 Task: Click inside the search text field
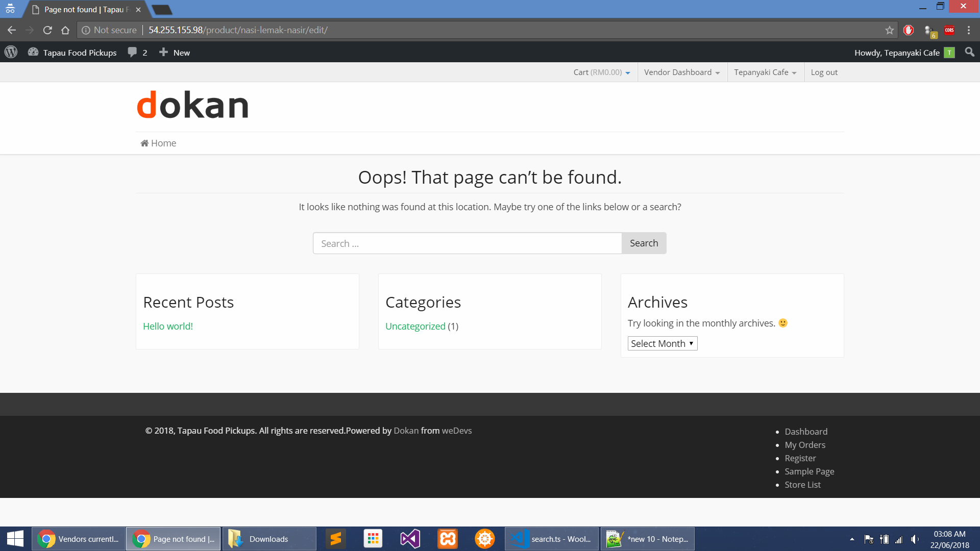point(467,243)
